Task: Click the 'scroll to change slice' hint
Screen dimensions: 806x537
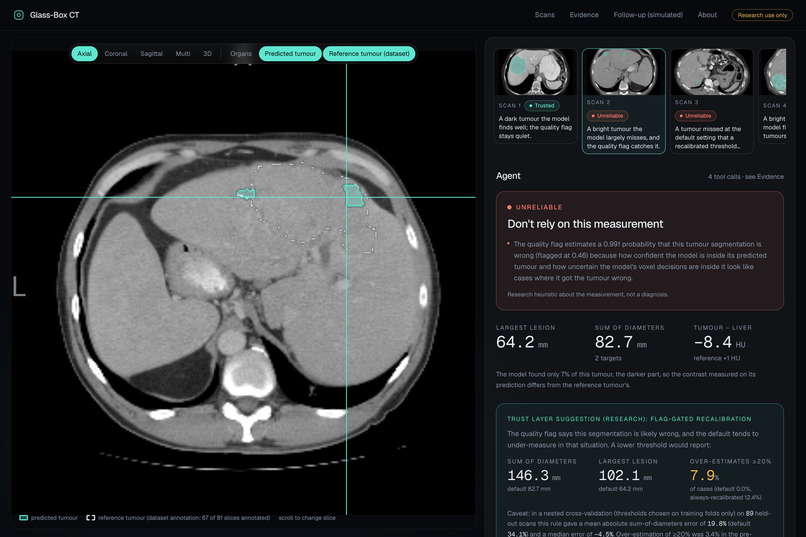Action: point(307,517)
